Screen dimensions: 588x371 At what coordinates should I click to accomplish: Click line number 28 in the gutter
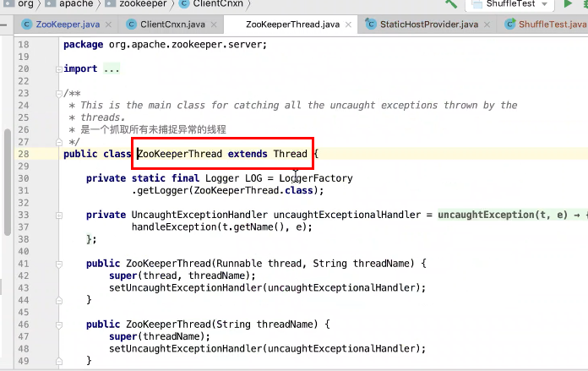(x=24, y=154)
